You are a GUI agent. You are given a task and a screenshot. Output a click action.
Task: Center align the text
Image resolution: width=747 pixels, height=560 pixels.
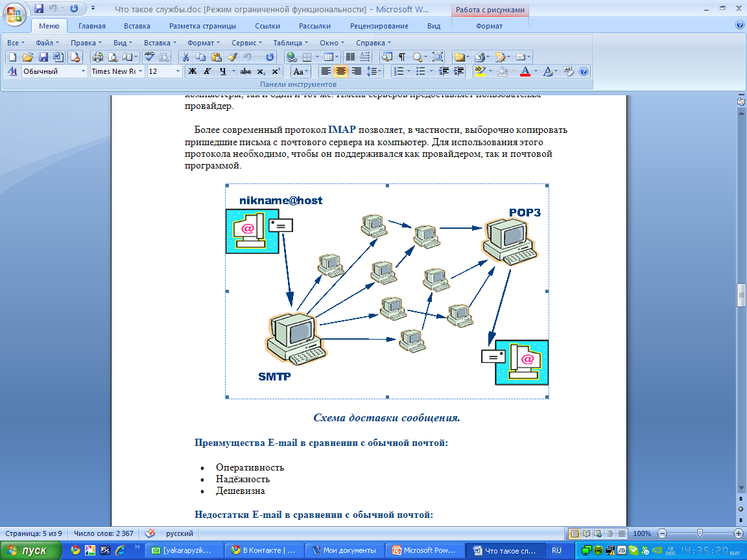click(341, 71)
